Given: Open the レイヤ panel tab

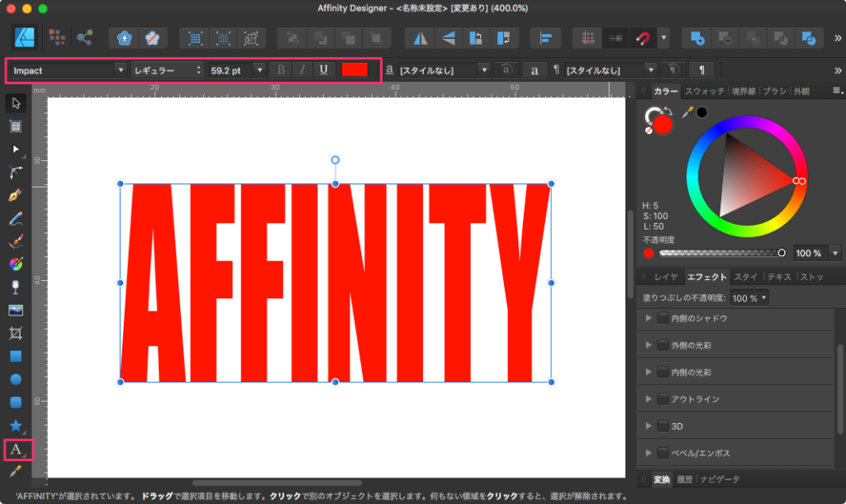Looking at the screenshot, I should 666,277.
